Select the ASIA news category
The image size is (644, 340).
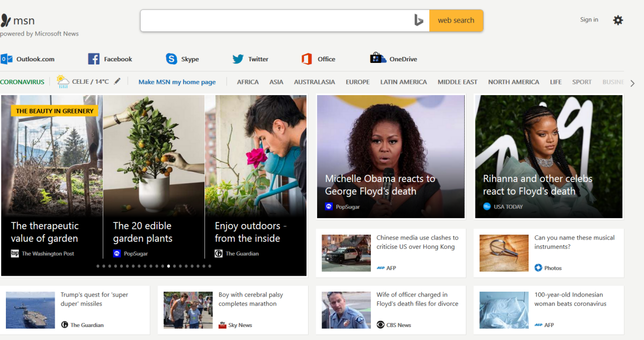click(x=276, y=82)
